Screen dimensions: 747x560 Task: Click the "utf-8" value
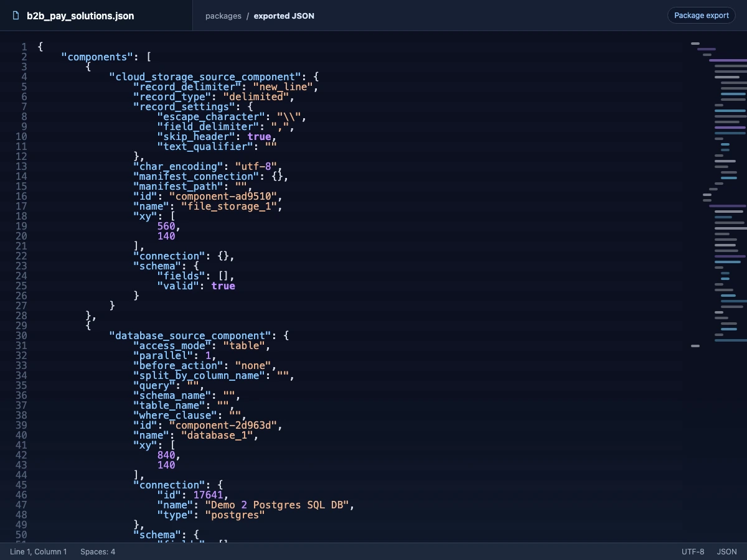coord(256,166)
